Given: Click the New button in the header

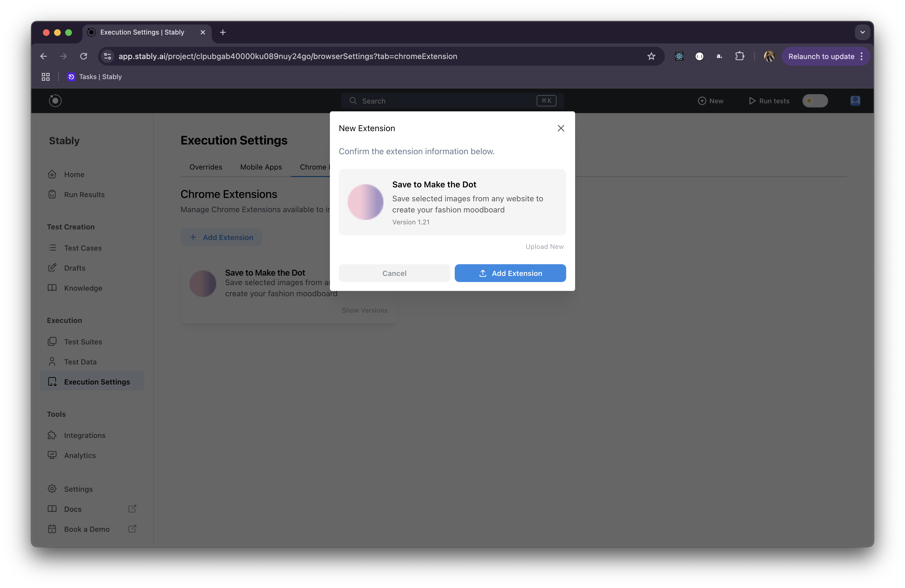Looking at the screenshot, I should click(710, 101).
